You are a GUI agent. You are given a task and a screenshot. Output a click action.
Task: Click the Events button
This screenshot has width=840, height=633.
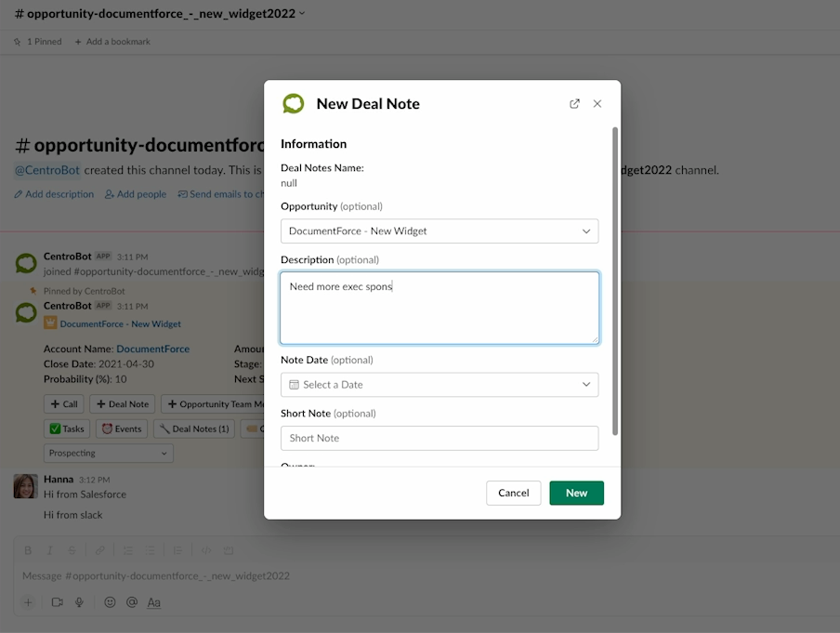[122, 429]
